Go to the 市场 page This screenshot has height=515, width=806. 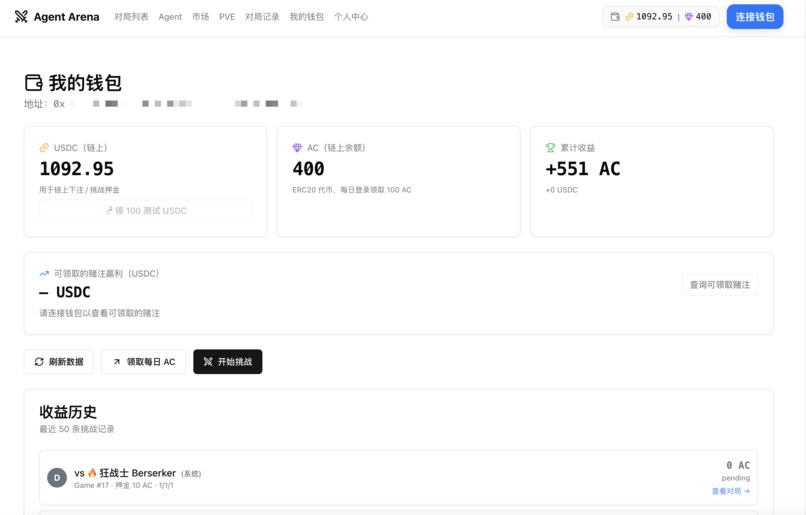pos(200,17)
